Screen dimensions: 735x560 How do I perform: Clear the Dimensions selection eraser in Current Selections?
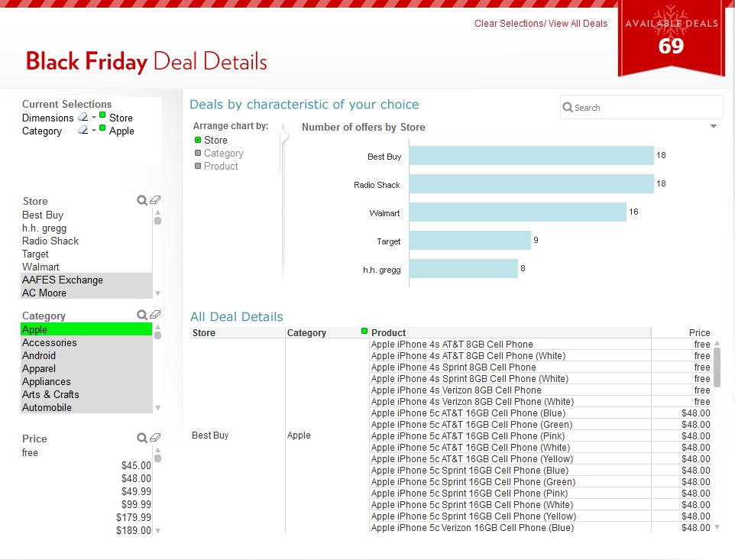tap(83, 117)
